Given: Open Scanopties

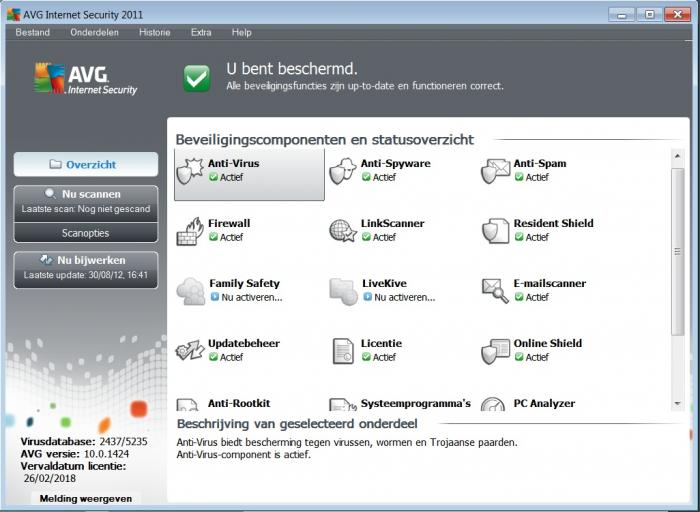Looking at the screenshot, I should [86, 233].
